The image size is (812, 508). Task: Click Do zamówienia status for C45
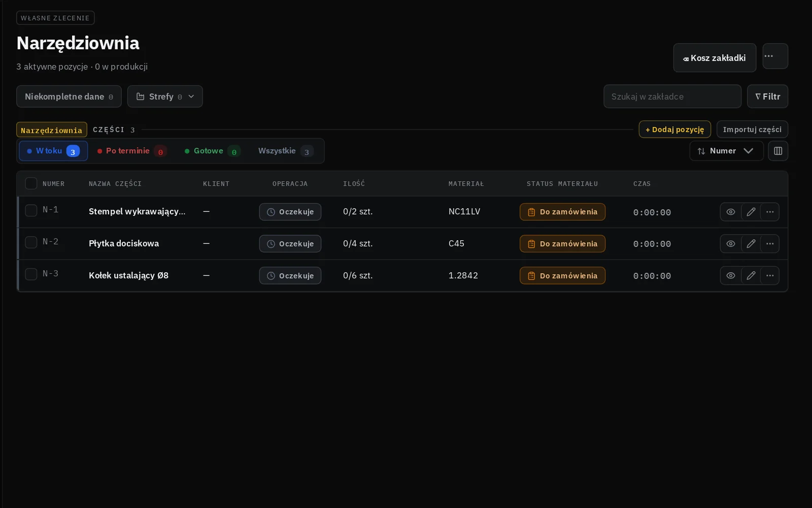(562, 244)
